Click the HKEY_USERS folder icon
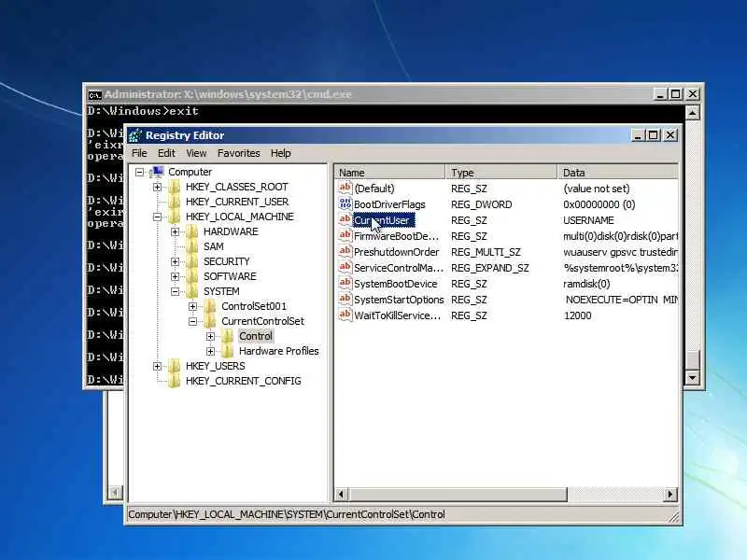 [x=175, y=366]
